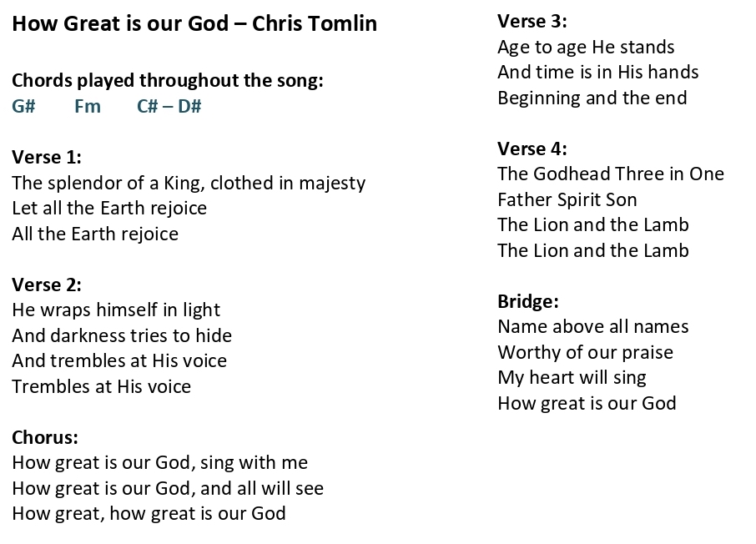Image resolution: width=756 pixels, height=544 pixels.
Task: Click the Chorus heading
Action: click(45, 437)
